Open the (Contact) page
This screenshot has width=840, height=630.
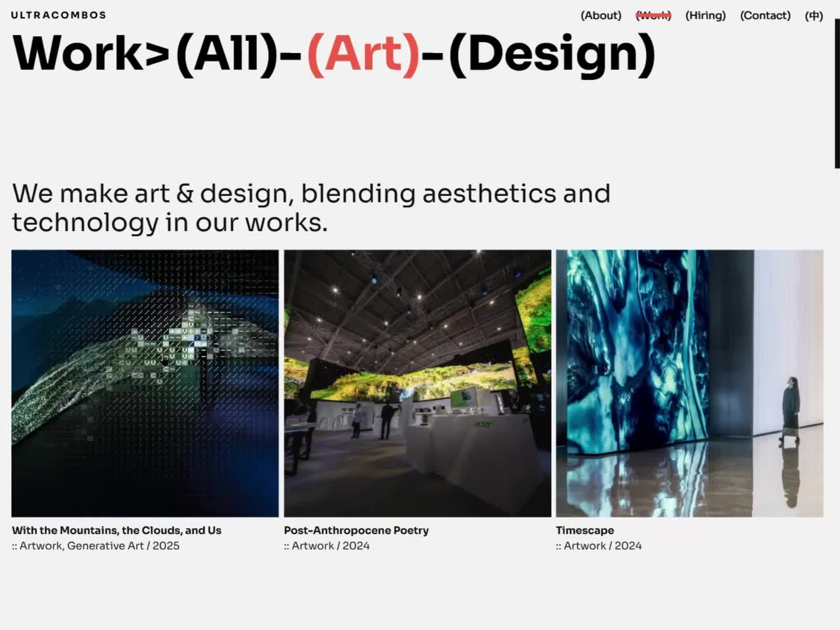coord(765,16)
